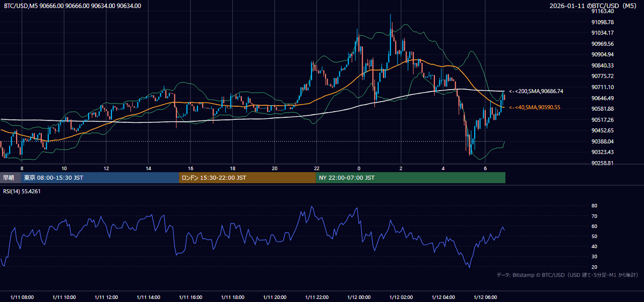This screenshot has width=644, height=302.
Task: Click the RSI axis level 40
Action: click(x=594, y=246)
